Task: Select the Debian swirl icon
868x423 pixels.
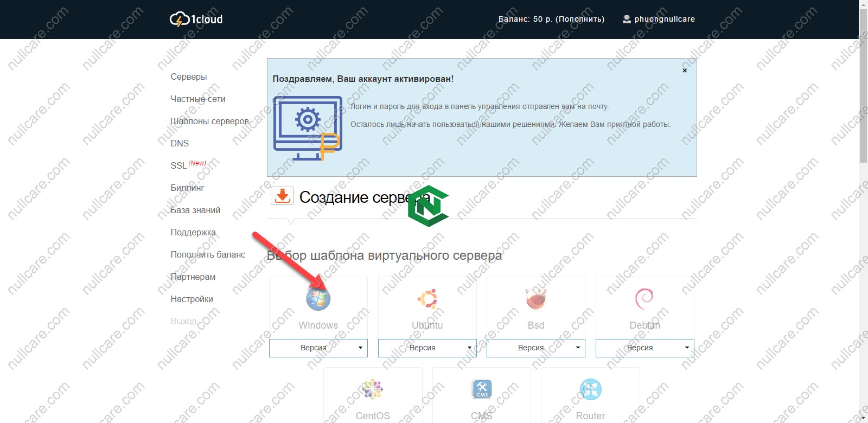Action: point(644,299)
